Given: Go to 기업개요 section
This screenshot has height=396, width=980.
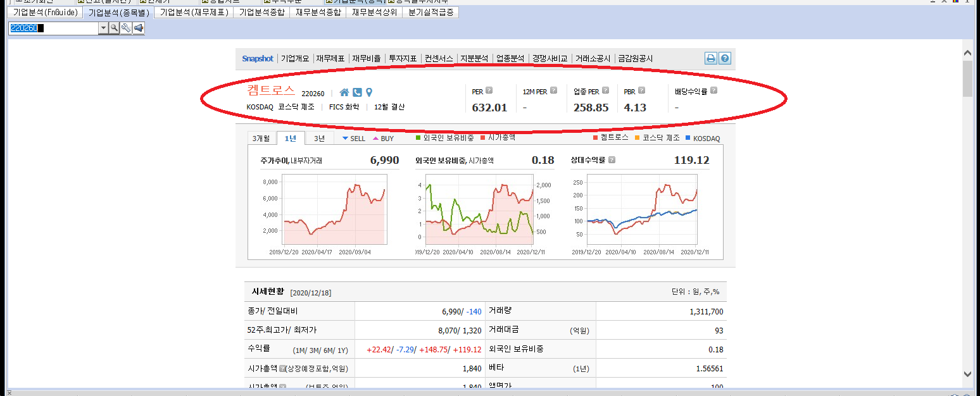Looking at the screenshot, I should point(295,58).
